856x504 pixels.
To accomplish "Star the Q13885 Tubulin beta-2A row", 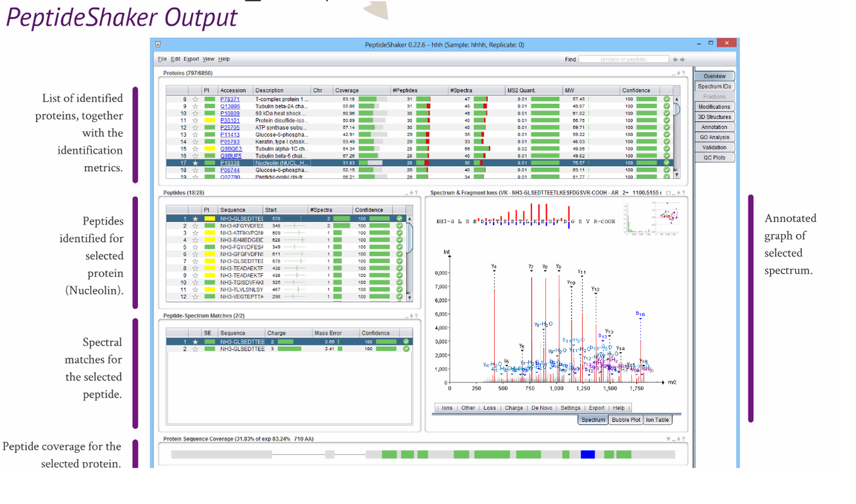I will [x=195, y=106].
